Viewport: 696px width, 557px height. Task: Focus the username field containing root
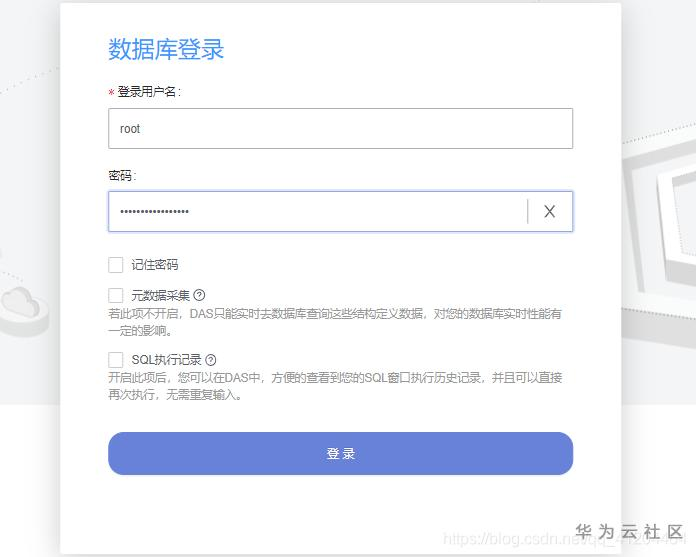340,129
